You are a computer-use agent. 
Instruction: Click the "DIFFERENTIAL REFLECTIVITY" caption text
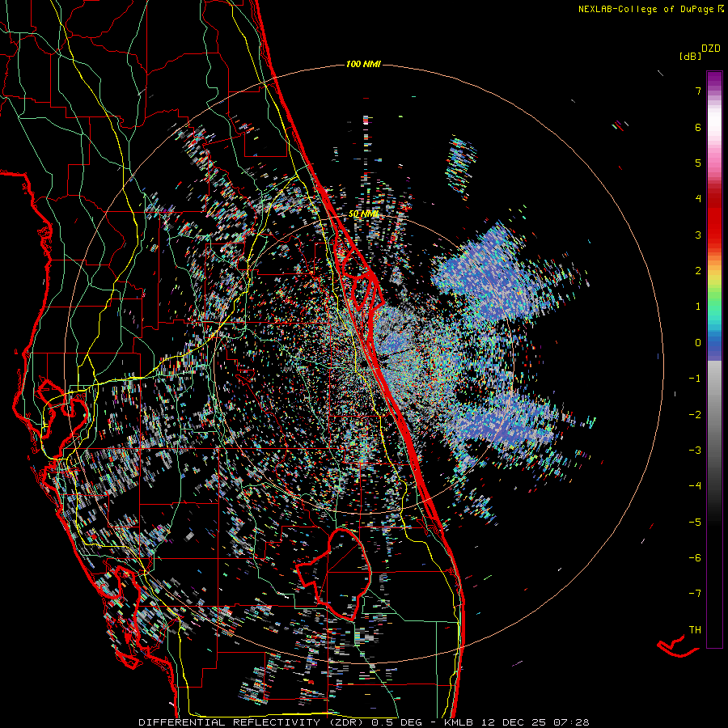coord(229,722)
